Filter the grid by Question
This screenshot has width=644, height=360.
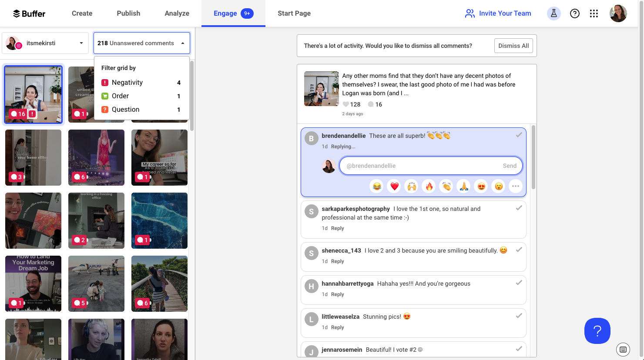[125, 110]
